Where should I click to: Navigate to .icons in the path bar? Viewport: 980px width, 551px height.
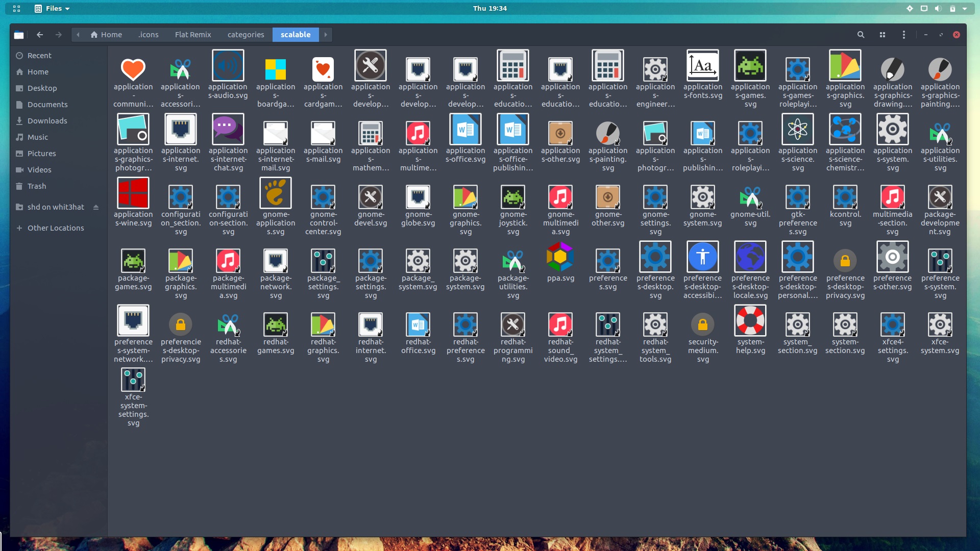(x=148, y=35)
